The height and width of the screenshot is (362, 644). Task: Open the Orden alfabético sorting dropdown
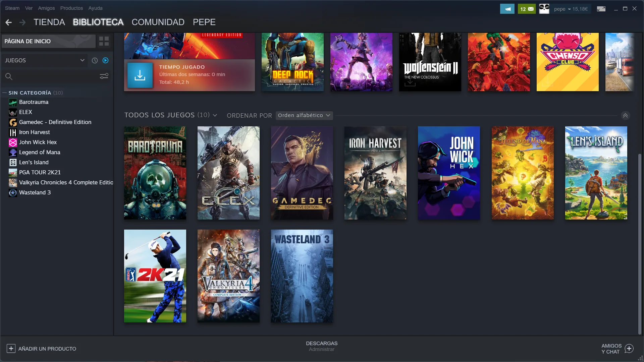pyautogui.click(x=304, y=115)
